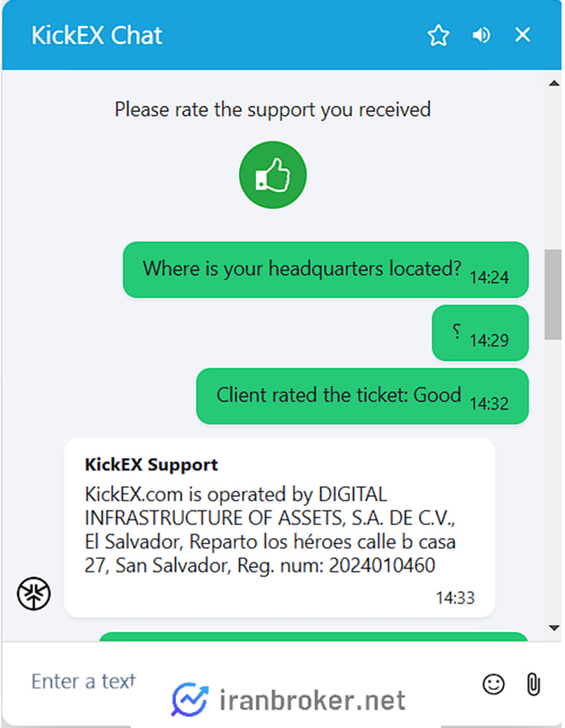Mute chat sounds with speaker icon

click(x=481, y=36)
